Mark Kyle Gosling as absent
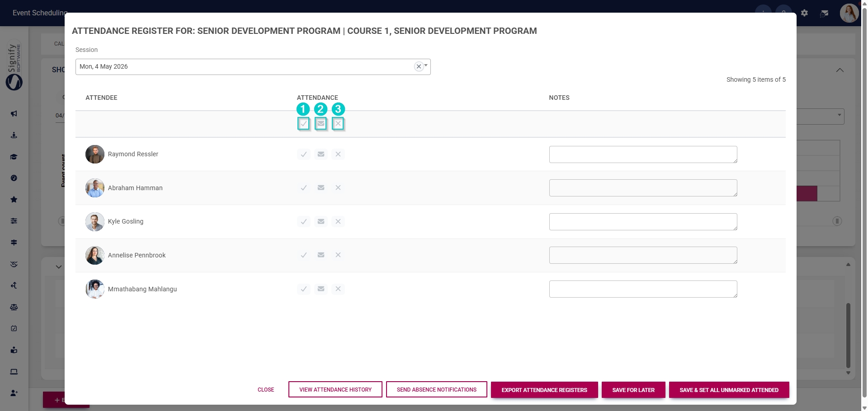Viewport: 868px width, 411px height. [338, 221]
